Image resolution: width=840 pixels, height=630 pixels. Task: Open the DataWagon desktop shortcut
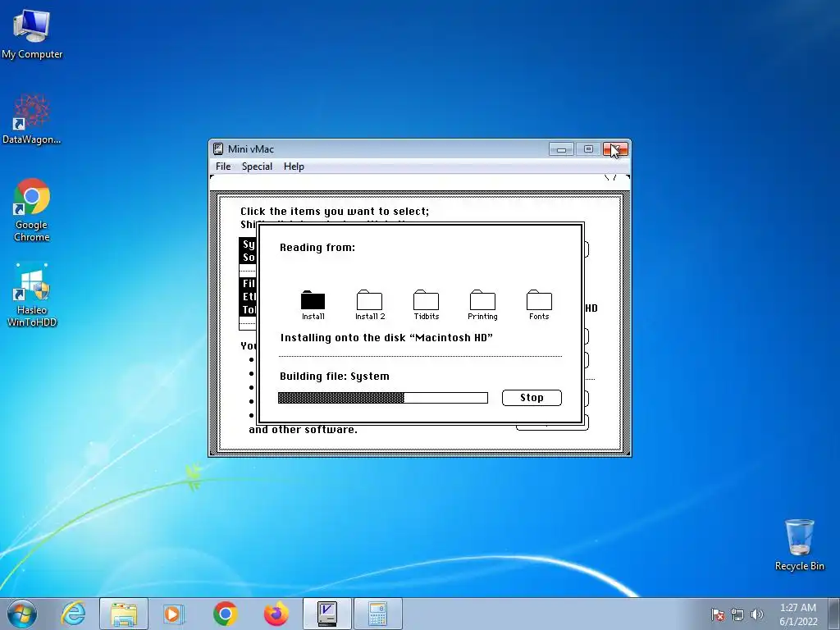click(x=32, y=119)
